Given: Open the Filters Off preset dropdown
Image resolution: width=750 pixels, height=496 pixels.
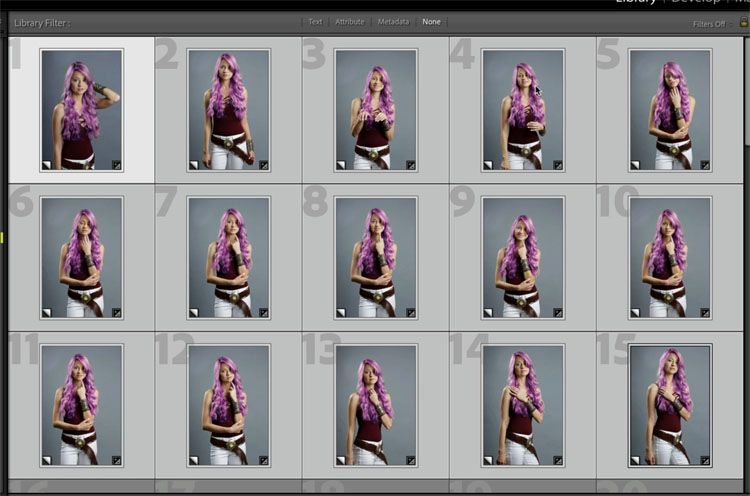Looking at the screenshot, I should point(712,24).
